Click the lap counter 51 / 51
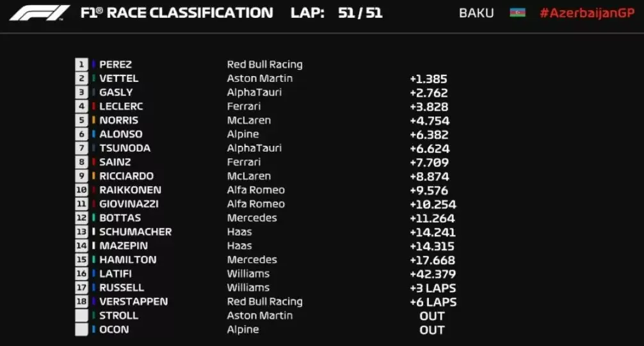Screen dimensions: 644x346 pos(360,13)
